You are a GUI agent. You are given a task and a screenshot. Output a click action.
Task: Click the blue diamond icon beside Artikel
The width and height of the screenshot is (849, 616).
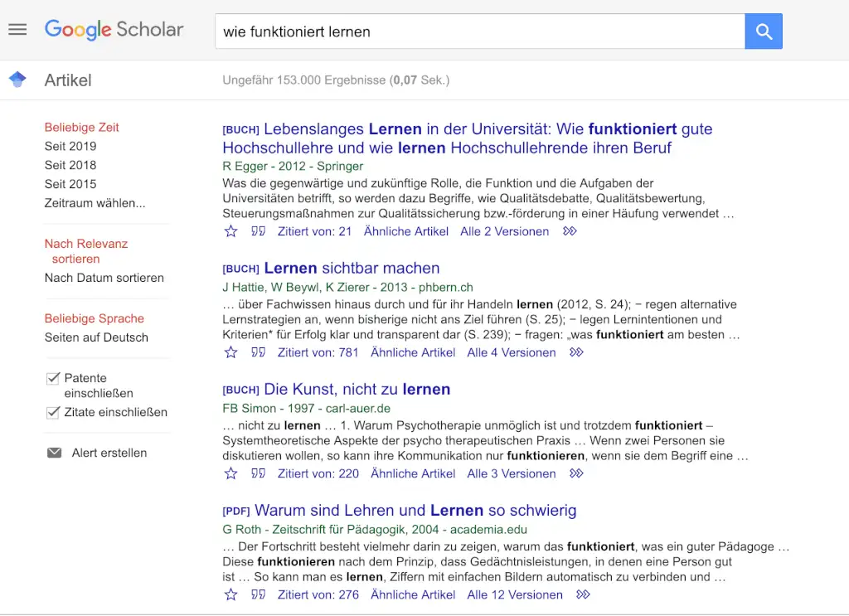17,79
